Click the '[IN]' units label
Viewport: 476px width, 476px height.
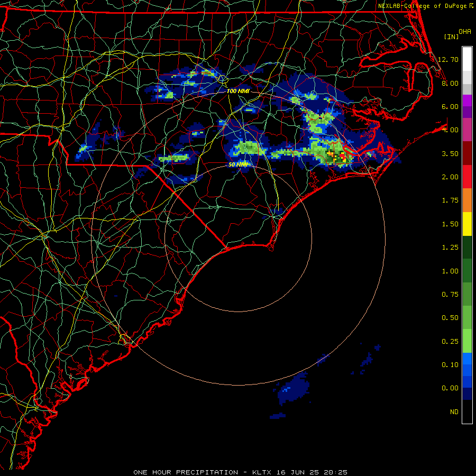tap(451, 36)
